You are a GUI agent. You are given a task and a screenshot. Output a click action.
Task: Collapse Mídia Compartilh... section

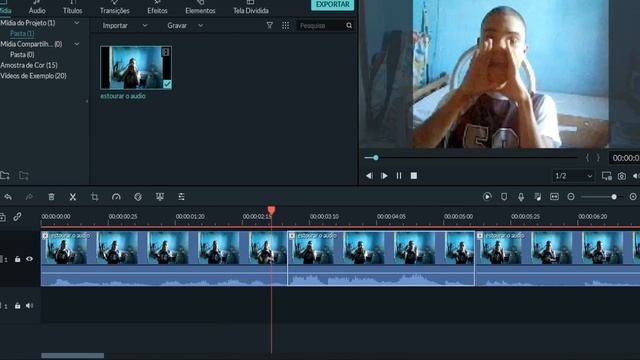pos(77,44)
